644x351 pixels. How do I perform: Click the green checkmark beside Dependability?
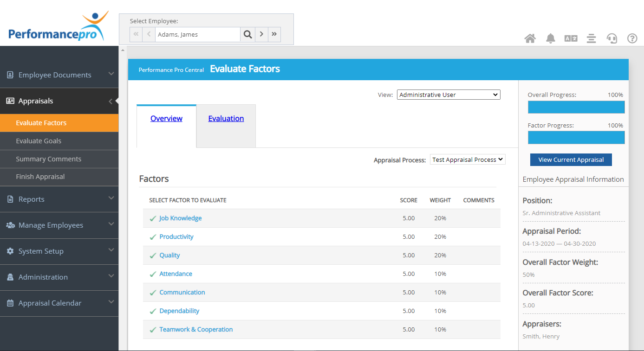[153, 311]
